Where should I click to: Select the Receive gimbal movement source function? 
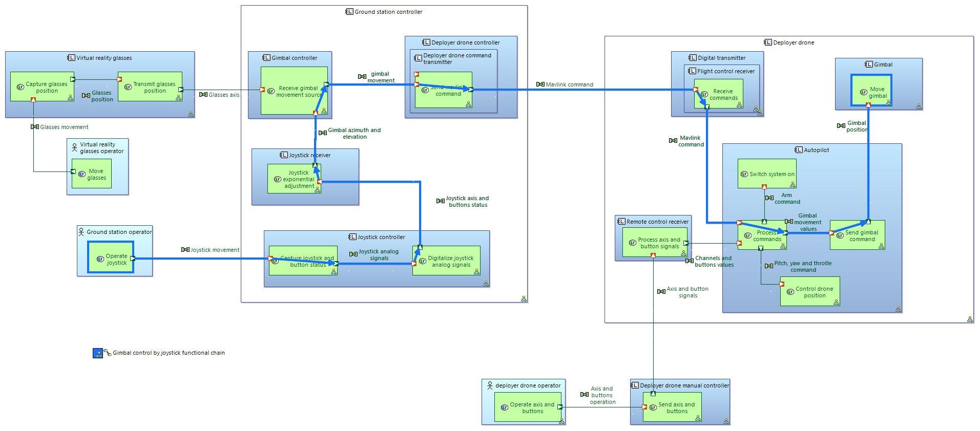click(x=295, y=91)
